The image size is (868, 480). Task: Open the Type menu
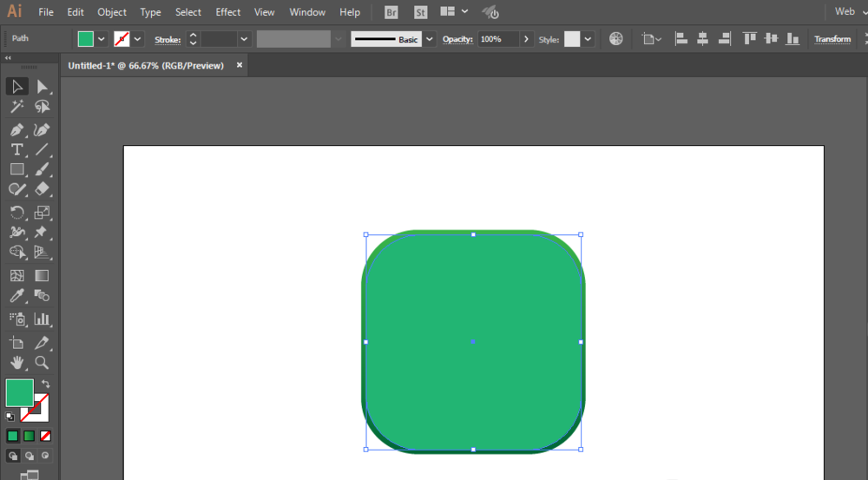coord(150,12)
